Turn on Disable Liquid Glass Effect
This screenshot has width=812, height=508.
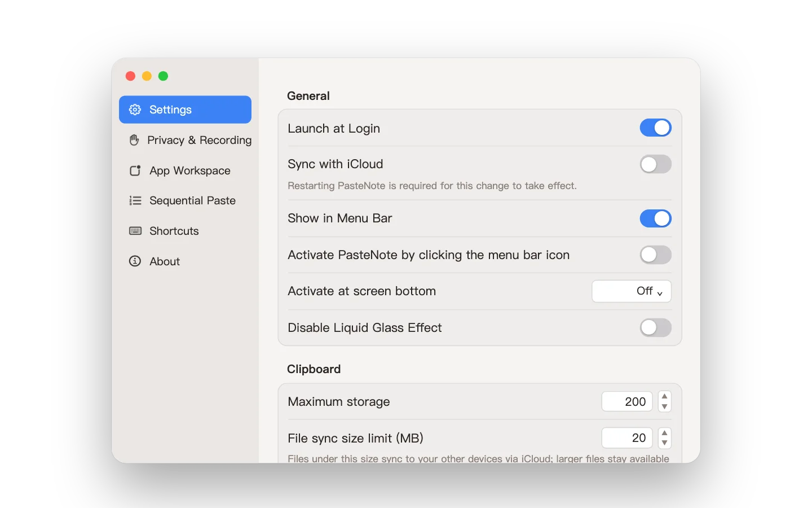[655, 327]
